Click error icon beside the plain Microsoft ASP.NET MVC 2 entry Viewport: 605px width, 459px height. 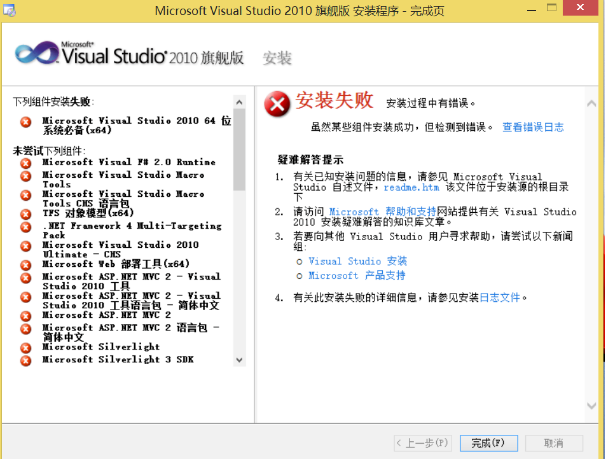[26, 316]
